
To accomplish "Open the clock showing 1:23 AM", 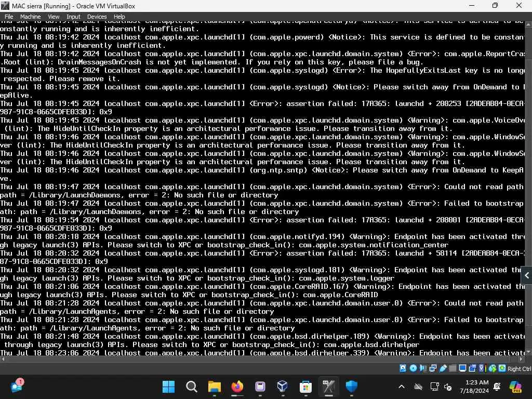I will click(x=474, y=387).
